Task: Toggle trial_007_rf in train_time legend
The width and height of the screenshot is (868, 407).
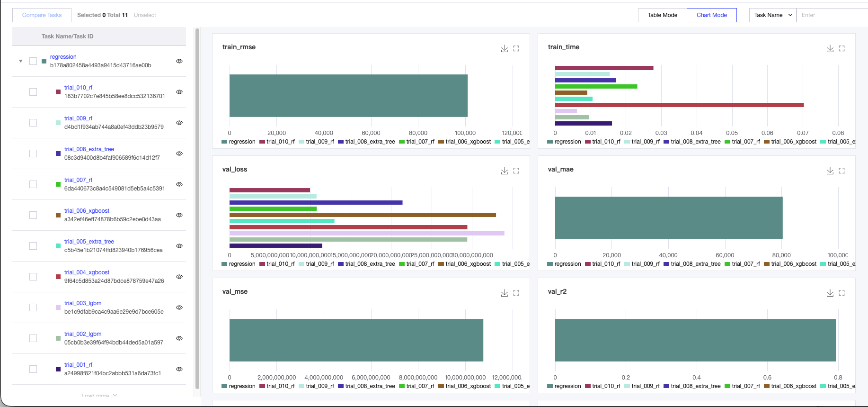Action: coord(742,142)
